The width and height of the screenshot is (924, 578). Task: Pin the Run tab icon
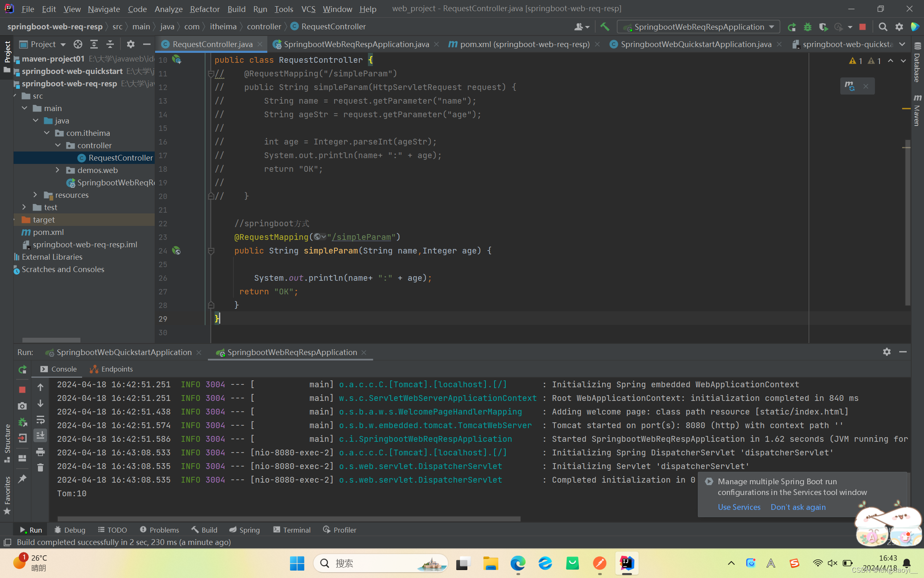click(22, 479)
